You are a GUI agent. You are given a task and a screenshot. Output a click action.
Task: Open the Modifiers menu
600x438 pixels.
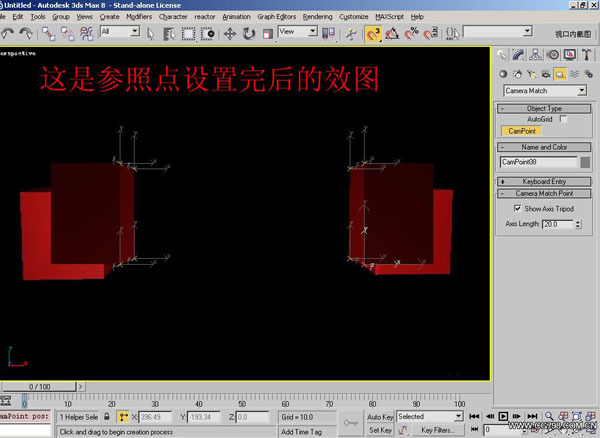(139, 17)
